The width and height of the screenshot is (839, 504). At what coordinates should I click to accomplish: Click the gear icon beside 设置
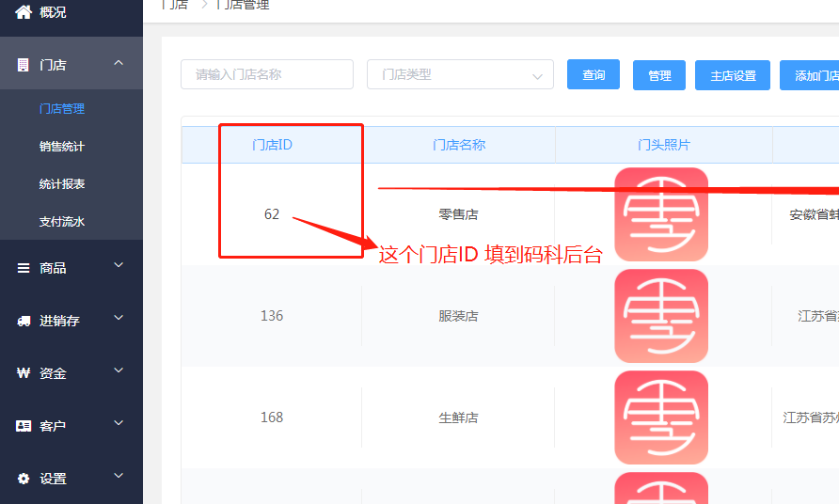24,479
